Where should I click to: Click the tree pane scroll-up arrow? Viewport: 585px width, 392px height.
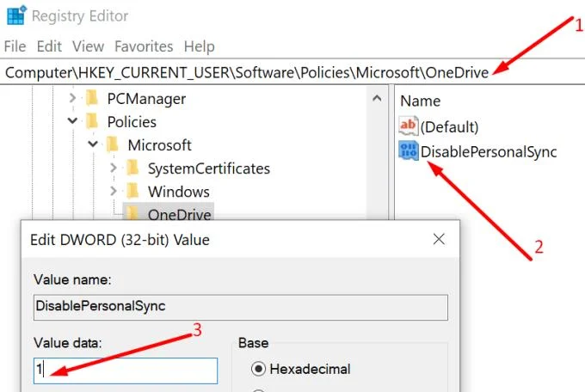(377, 98)
